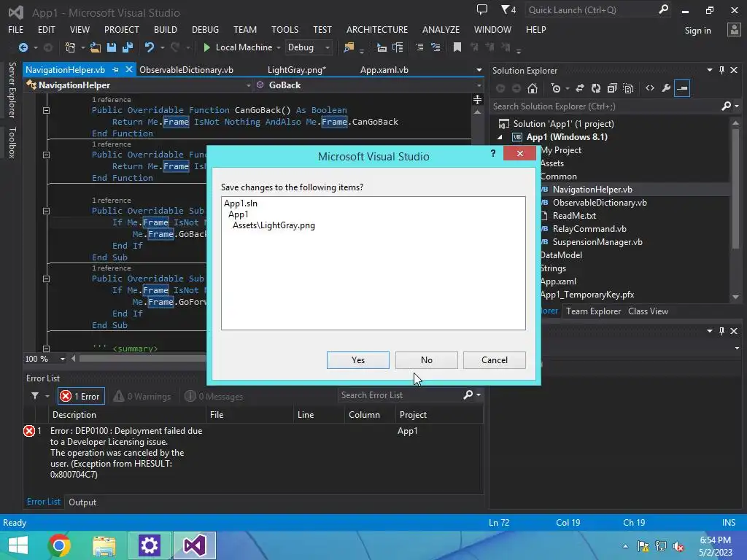Refresh Solution Explorer with the Refresh icon
The image size is (747, 560).
point(595,88)
